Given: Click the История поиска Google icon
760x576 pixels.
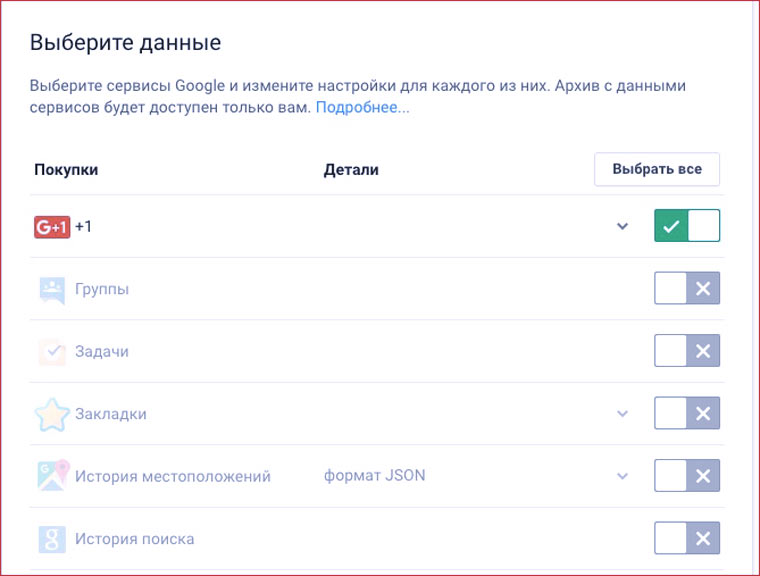Looking at the screenshot, I should pyautogui.click(x=52, y=539).
